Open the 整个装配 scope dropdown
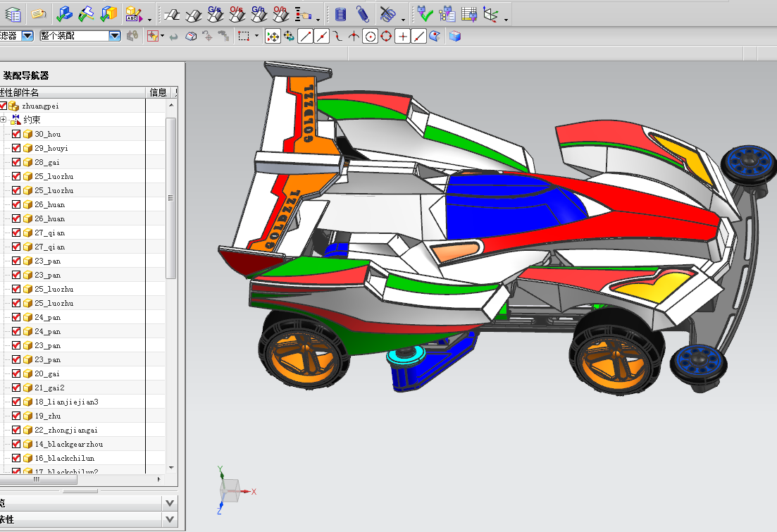The height and width of the screenshot is (532, 777). 114,36
